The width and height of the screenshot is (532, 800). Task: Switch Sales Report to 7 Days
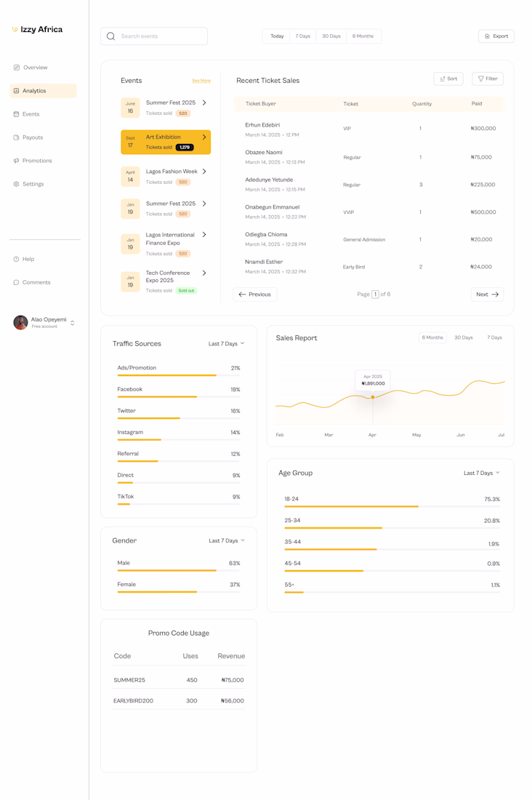494,337
